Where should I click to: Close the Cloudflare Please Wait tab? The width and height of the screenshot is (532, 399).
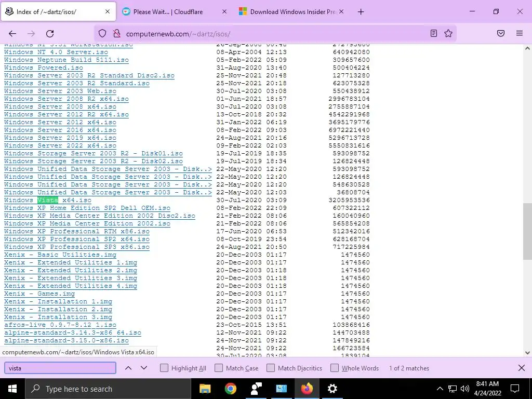pyautogui.click(x=224, y=11)
